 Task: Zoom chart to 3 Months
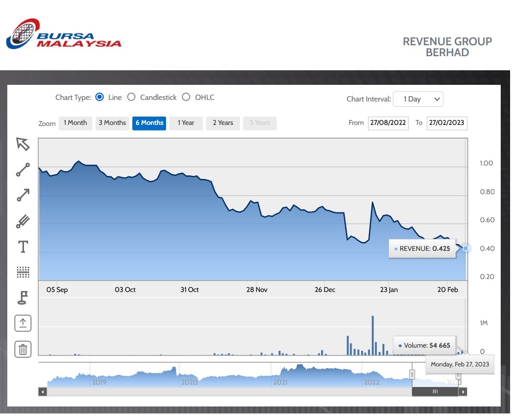coord(112,123)
